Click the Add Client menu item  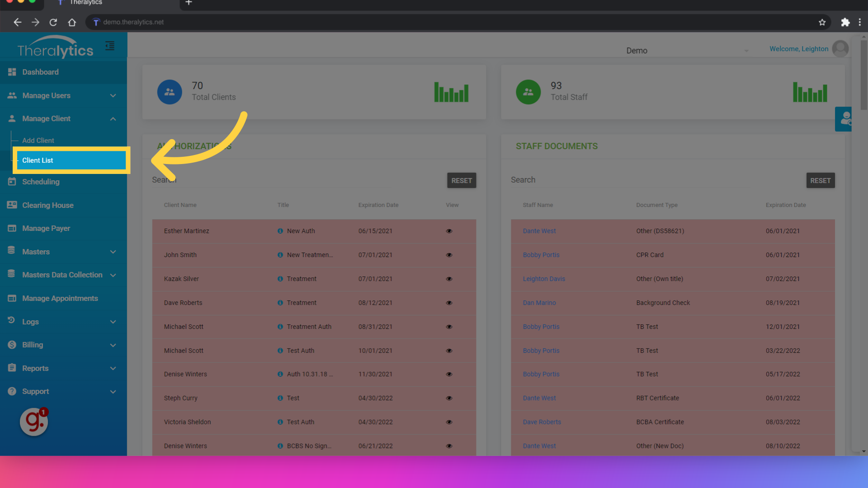point(38,140)
